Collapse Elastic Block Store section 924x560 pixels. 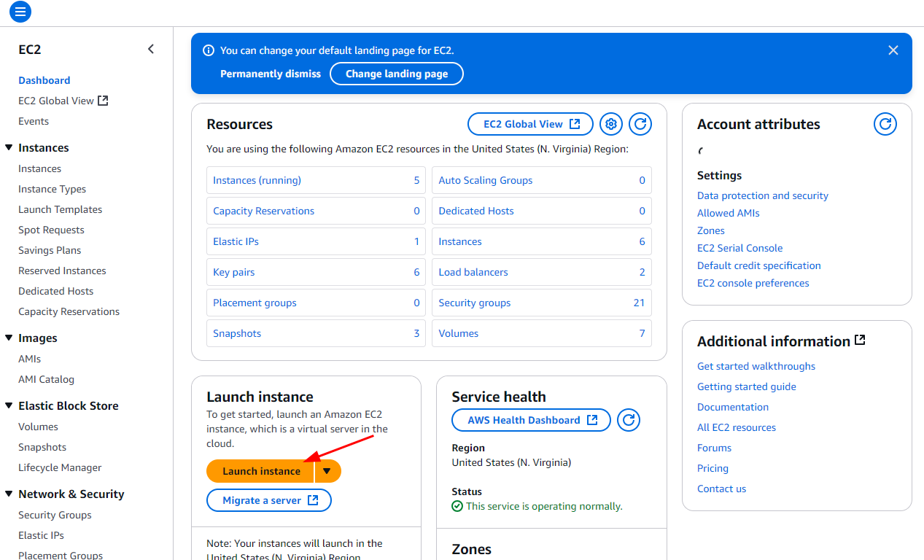click(9, 406)
